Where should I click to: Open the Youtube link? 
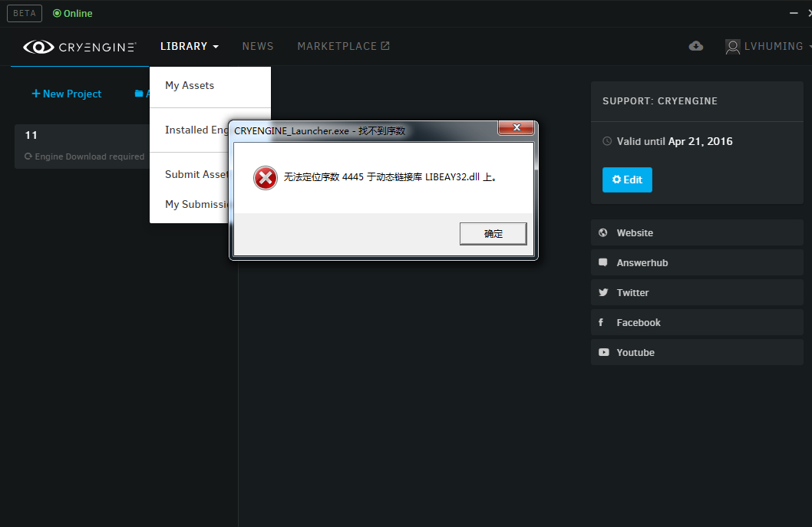pyautogui.click(x=697, y=352)
